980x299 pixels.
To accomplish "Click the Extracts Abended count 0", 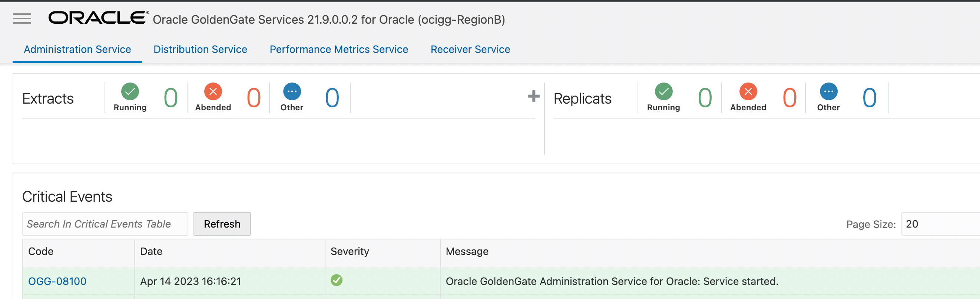I will [254, 98].
